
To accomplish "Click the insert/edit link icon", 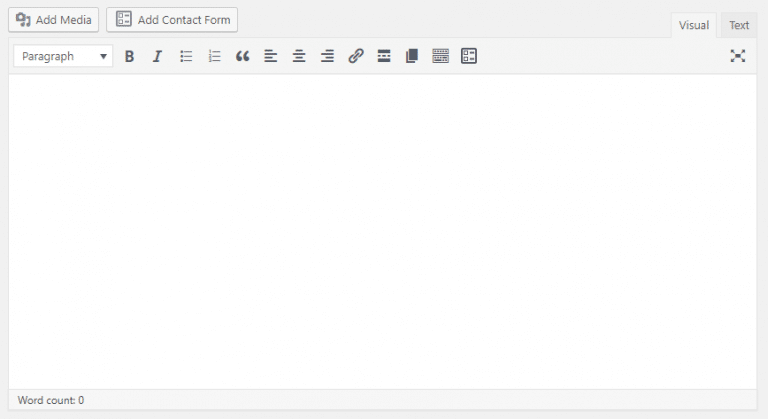I will click(x=355, y=57).
